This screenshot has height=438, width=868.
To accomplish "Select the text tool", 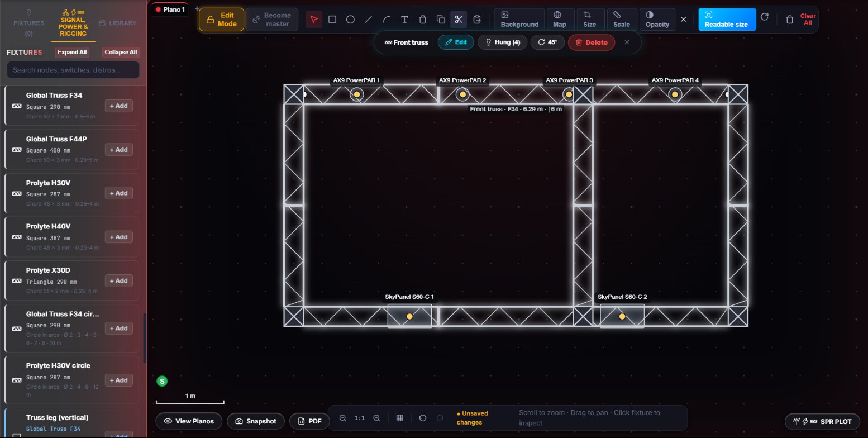I will click(404, 20).
